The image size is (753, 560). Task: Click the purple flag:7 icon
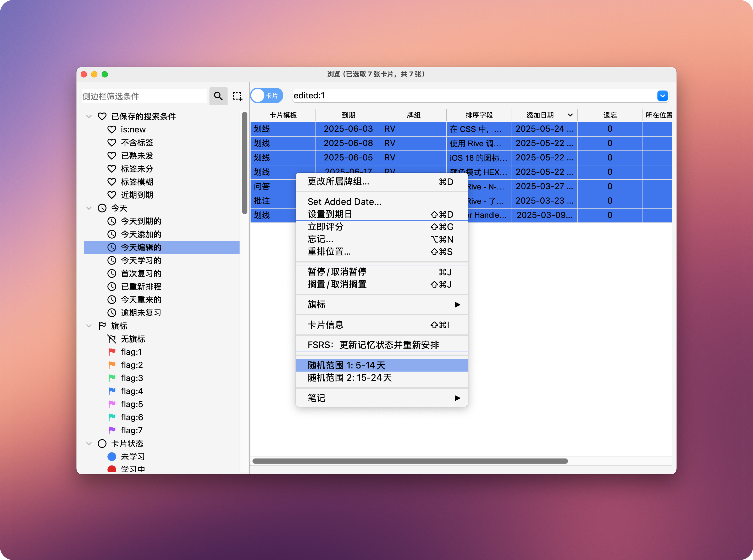tap(112, 430)
